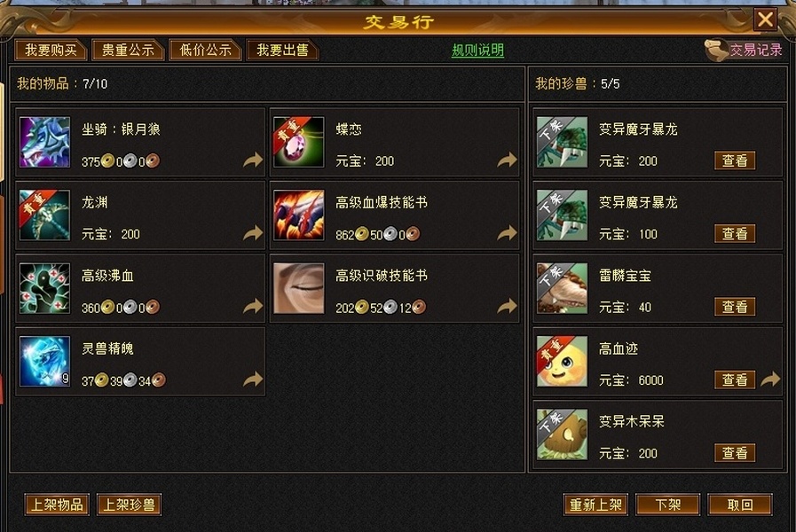Click the 高血迹 pet portrait
The width and height of the screenshot is (796, 532).
pyautogui.click(x=562, y=361)
